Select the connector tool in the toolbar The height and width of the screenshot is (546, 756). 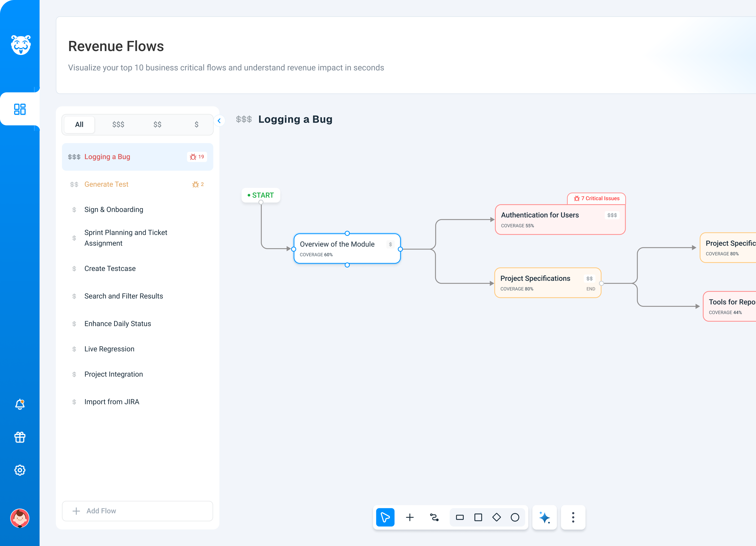[434, 517]
